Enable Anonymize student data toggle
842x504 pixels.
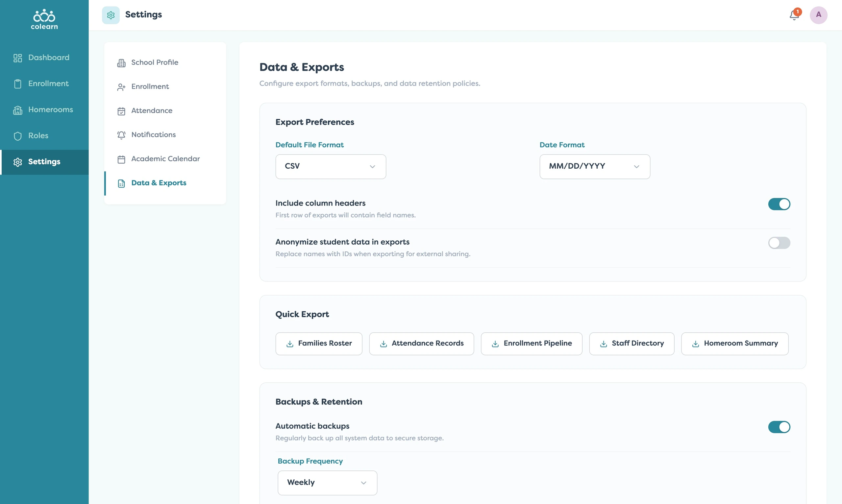point(779,243)
